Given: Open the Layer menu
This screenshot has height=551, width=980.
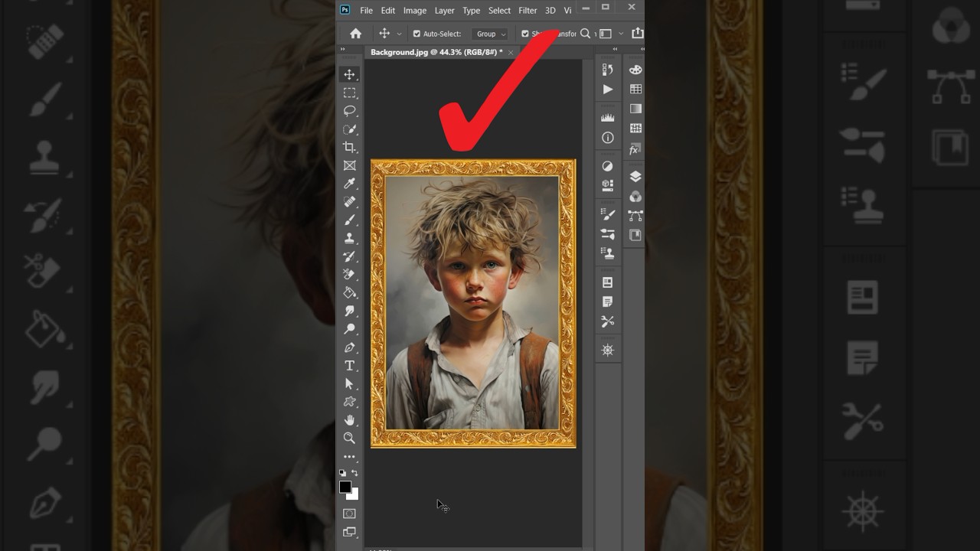Looking at the screenshot, I should [x=444, y=11].
